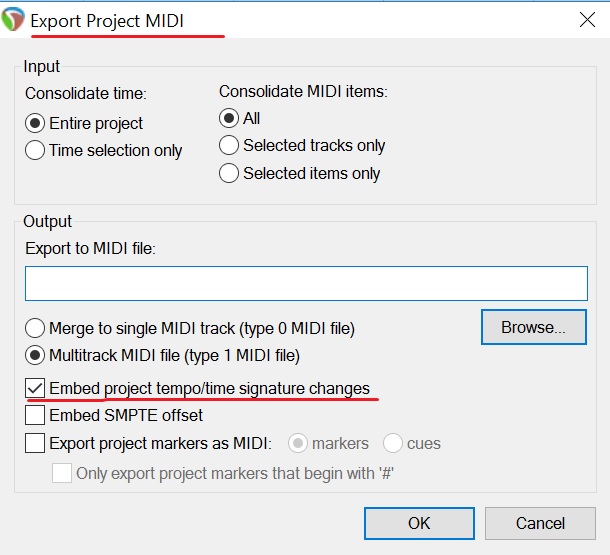Click the Export to MIDI file field
610x555 pixels.
(x=306, y=283)
